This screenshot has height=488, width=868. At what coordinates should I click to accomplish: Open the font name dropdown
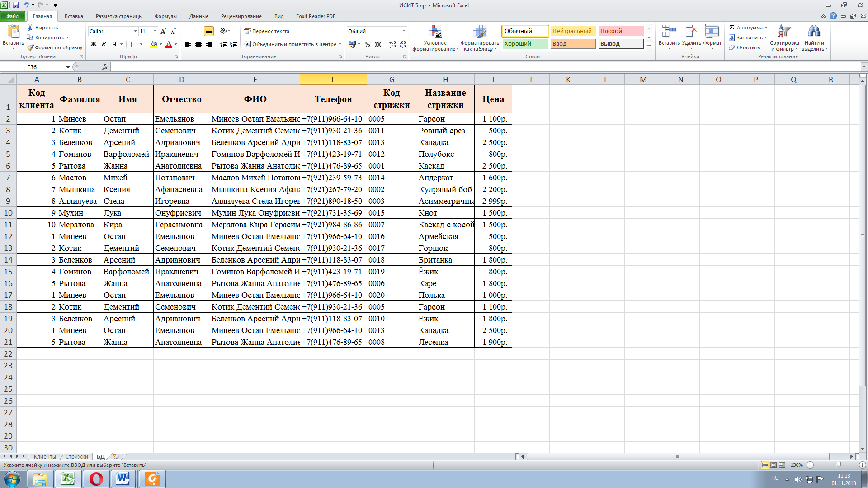pos(135,31)
